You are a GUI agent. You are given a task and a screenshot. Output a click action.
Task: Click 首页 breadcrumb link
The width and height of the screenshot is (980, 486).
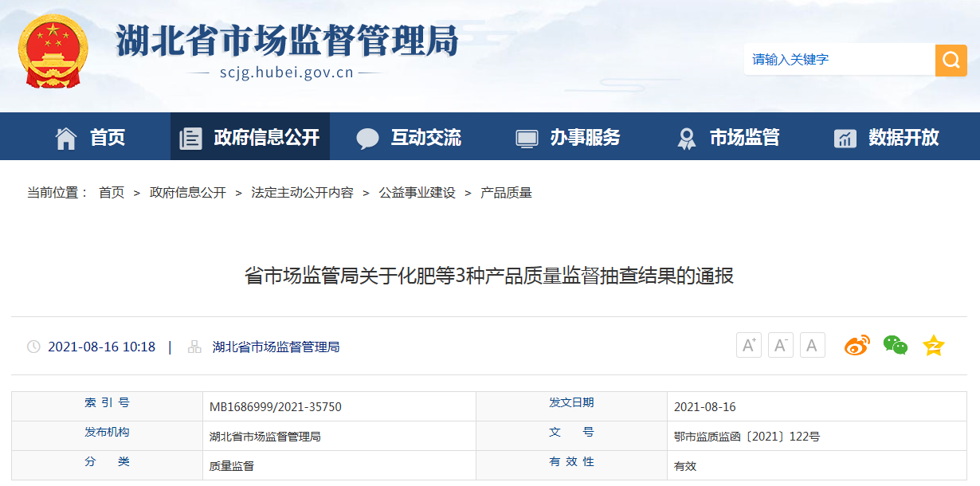tap(112, 193)
